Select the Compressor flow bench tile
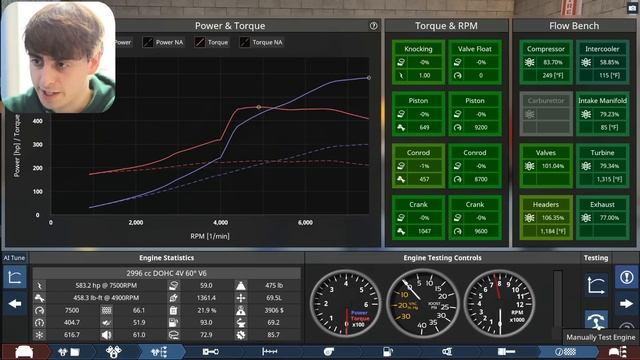 [546, 62]
